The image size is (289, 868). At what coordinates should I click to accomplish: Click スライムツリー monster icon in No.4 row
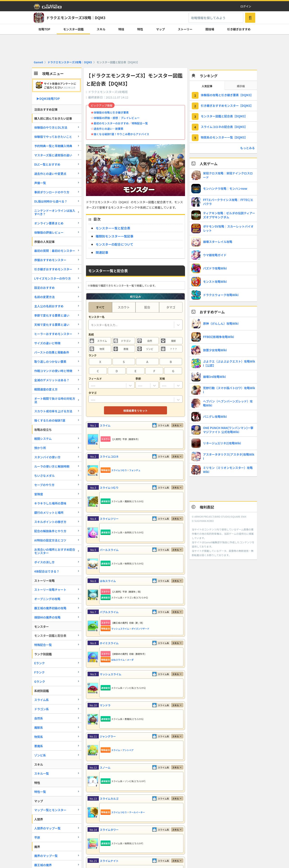93,532
